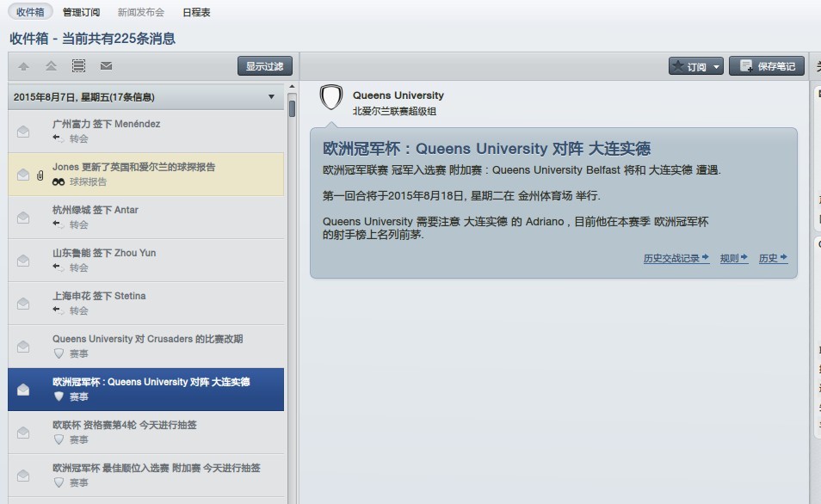
Task: Open the 历史交战记录 link
Action: point(676,258)
